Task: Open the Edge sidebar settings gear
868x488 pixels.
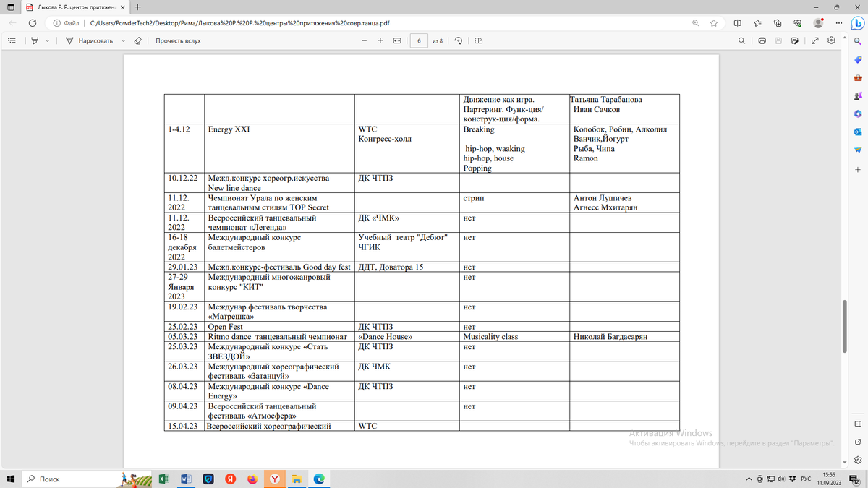Action: (858, 460)
